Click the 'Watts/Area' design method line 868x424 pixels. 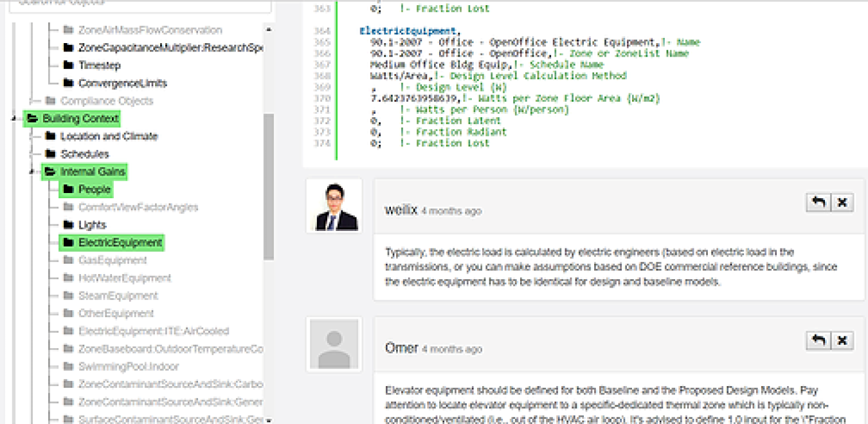[x=498, y=76]
